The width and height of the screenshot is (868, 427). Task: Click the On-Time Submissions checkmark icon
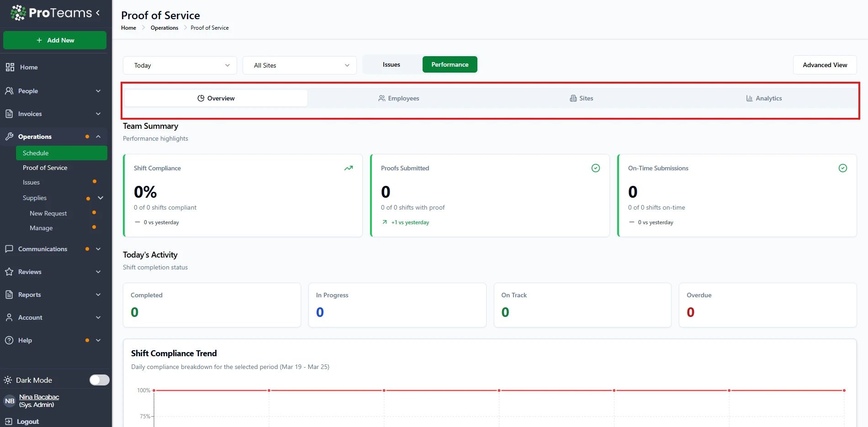pos(843,168)
